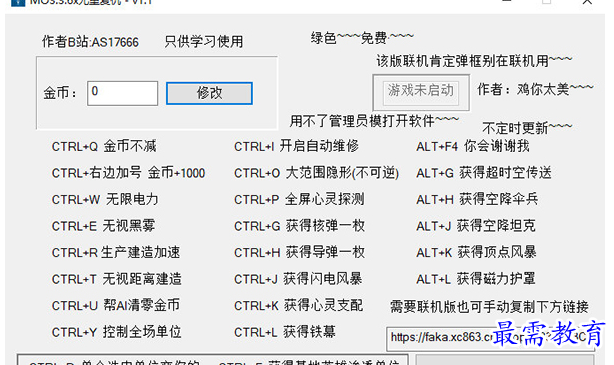Click the CTRL+O 大范围隐形 entry
The height and width of the screenshot is (365, 614).
click(x=316, y=173)
